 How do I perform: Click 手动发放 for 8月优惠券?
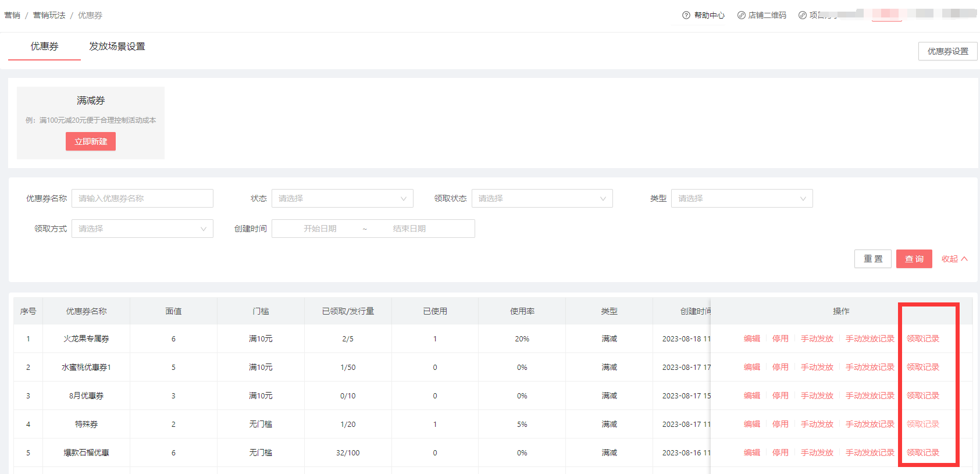[x=817, y=395]
